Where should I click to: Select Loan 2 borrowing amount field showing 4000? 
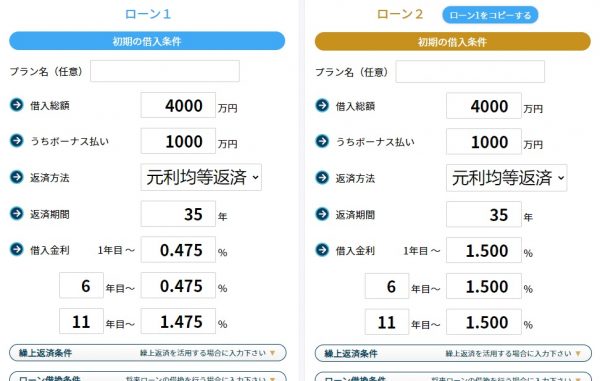click(484, 106)
